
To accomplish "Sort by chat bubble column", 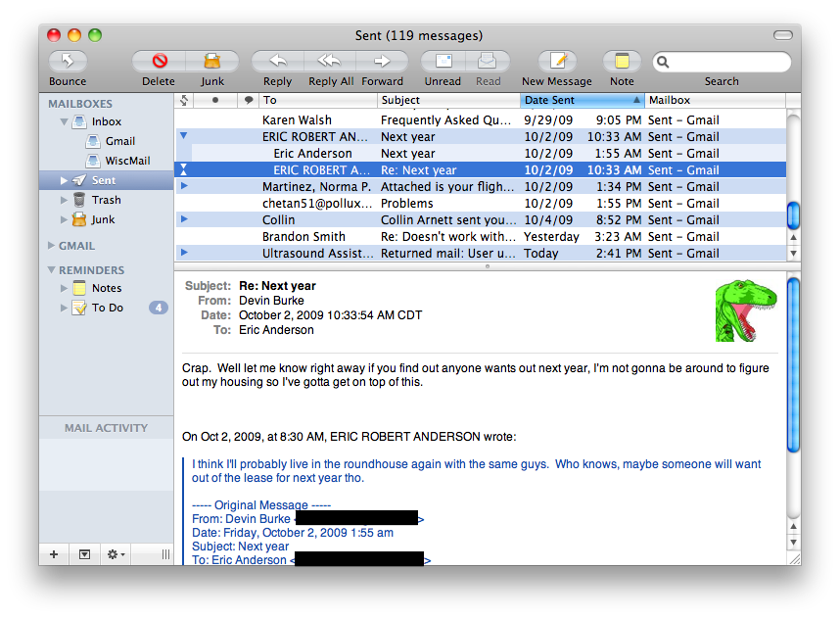I will pyautogui.click(x=248, y=100).
